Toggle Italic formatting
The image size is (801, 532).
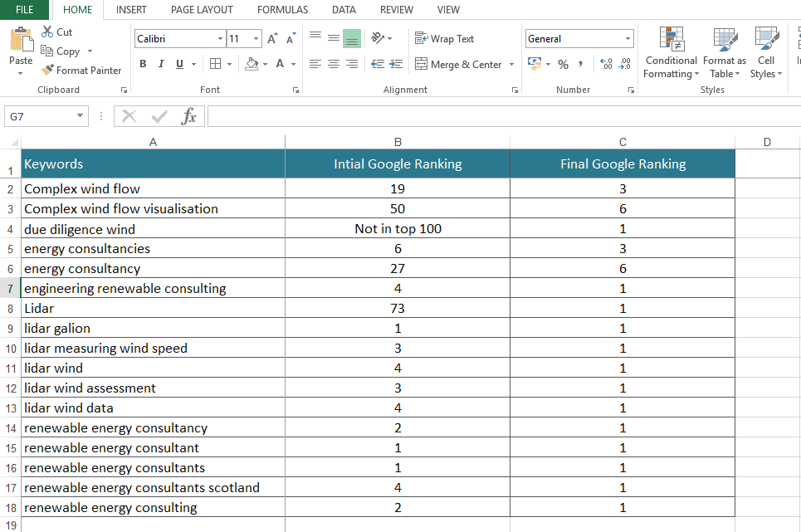pyautogui.click(x=161, y=64)
